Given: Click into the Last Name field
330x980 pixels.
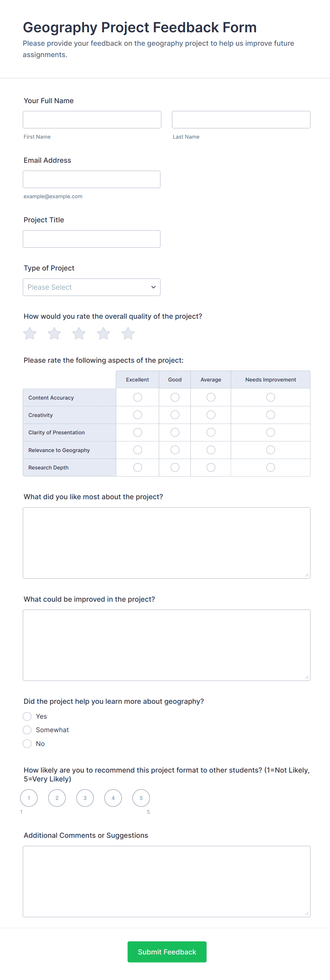Looking at the screenshot, I should pos(241,120).
